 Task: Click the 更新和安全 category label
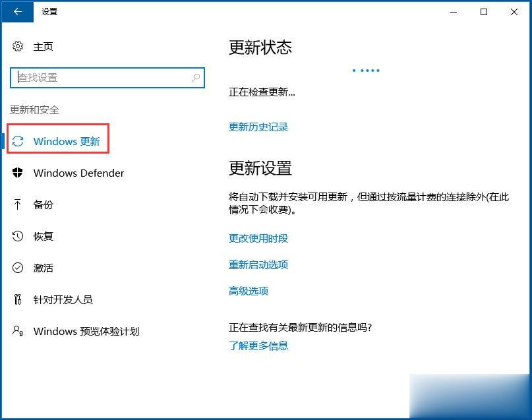pos(34,110)
